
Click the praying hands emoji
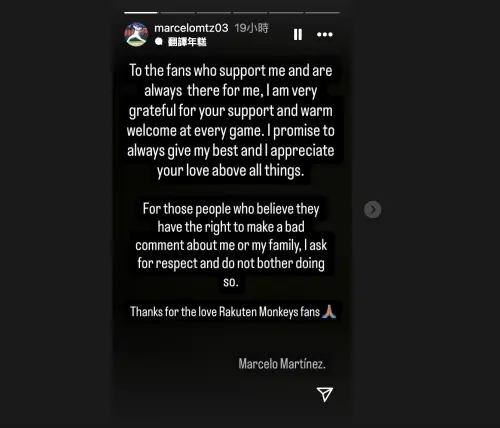(x=329, y=311)
